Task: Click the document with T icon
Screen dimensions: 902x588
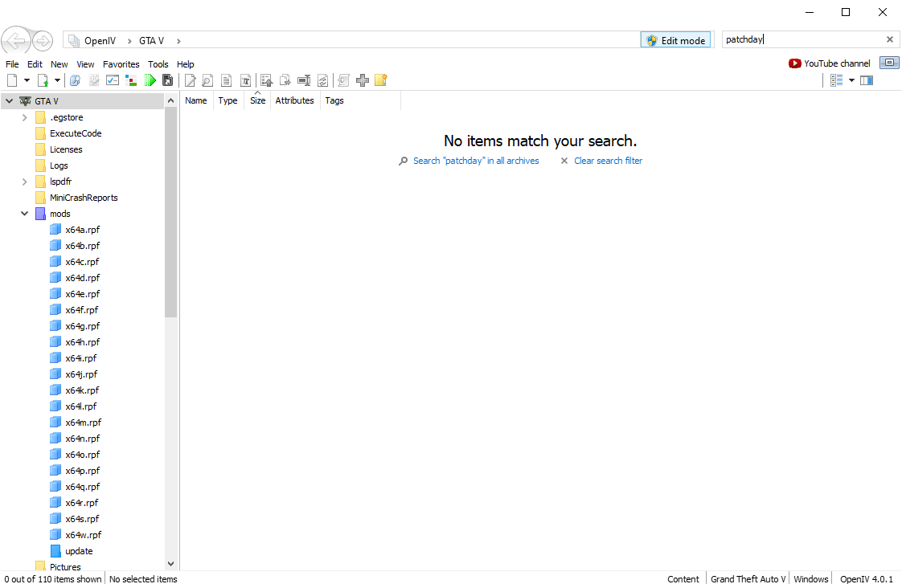Action: pos(246,80)
